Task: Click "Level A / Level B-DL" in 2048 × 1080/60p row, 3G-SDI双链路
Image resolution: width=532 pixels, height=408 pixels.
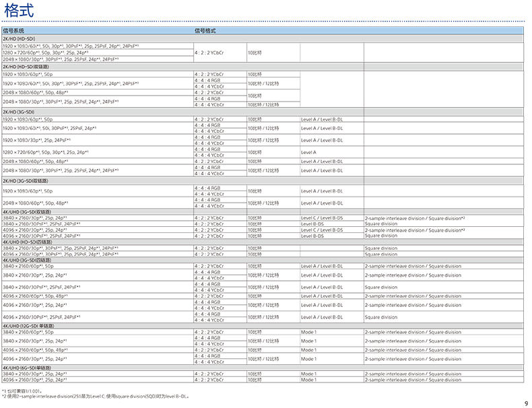Action: point(322,203)
